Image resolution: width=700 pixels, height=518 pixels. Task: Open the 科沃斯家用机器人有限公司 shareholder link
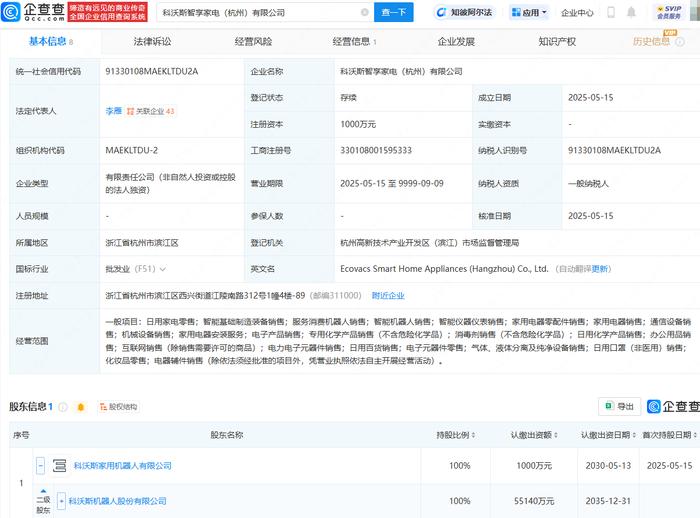[x=122, y=466]
